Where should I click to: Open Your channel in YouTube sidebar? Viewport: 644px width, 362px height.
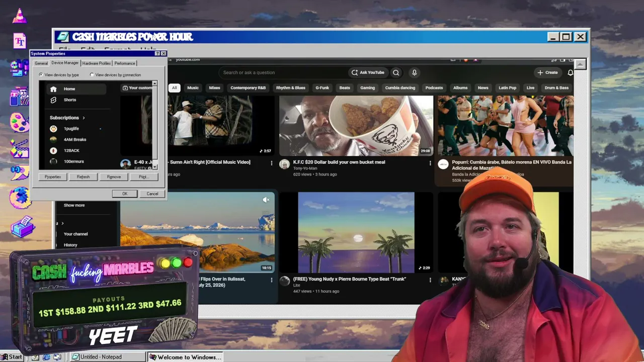(76, 234)
